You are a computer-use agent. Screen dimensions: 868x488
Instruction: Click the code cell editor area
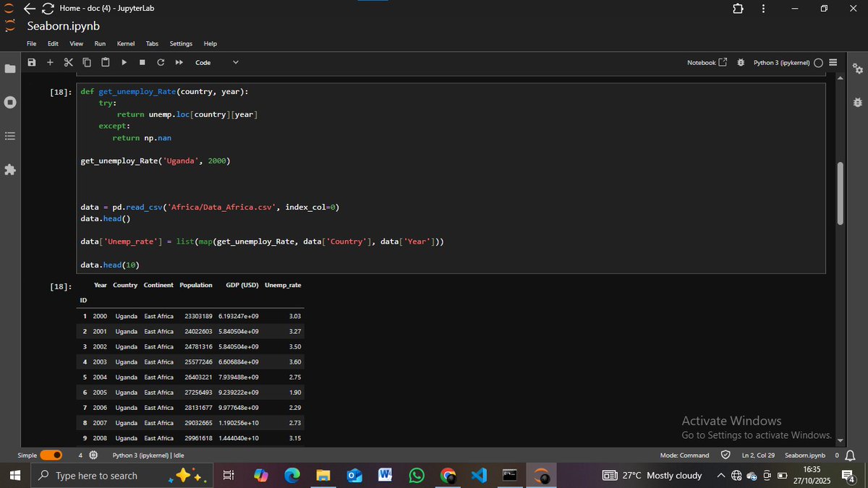tap(451, 178)
